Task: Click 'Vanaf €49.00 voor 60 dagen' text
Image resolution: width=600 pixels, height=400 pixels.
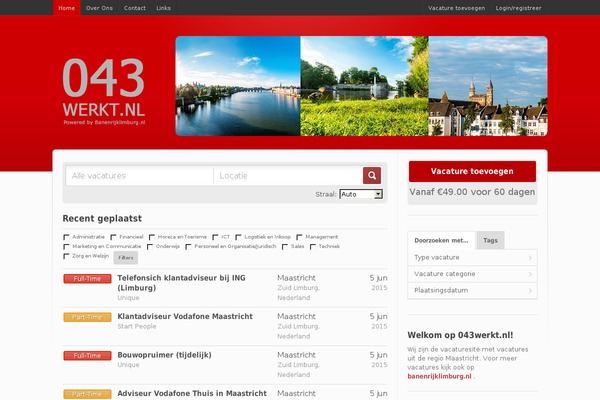Action: [x=472, y=192]
